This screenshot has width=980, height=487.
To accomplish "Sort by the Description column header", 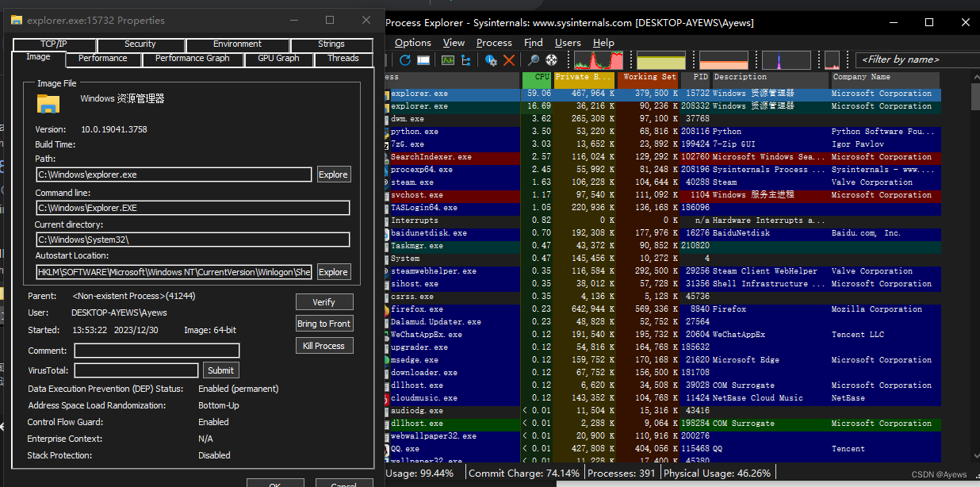I will (x=770, y=79).
